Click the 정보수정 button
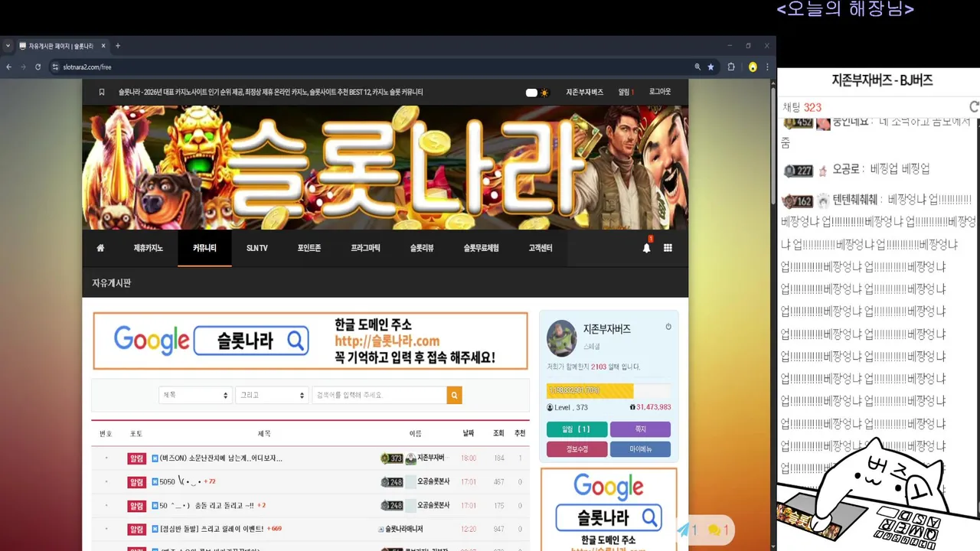Screen dimensions: 980x551 pos(577,449)
